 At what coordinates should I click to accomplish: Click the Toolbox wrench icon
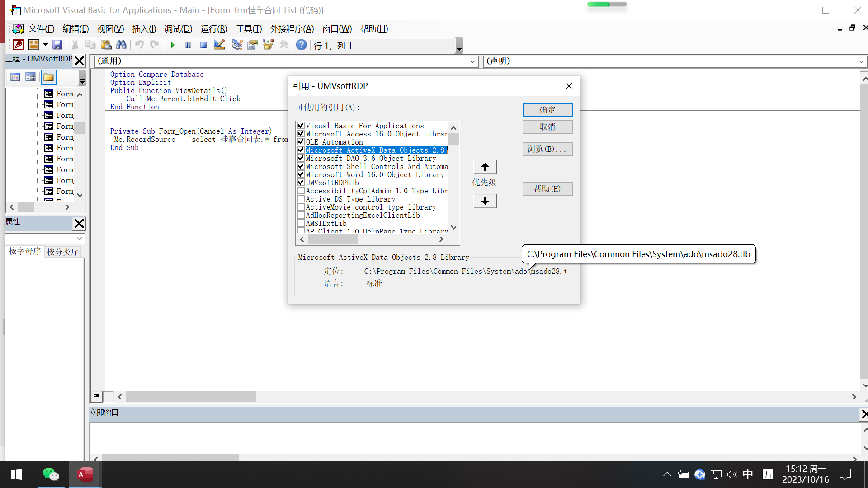pyautogui.click(x=284, y=45)
